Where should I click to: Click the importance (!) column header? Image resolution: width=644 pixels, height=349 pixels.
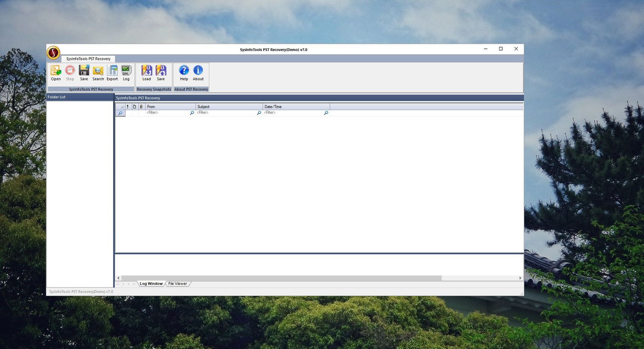coord(128,107)
